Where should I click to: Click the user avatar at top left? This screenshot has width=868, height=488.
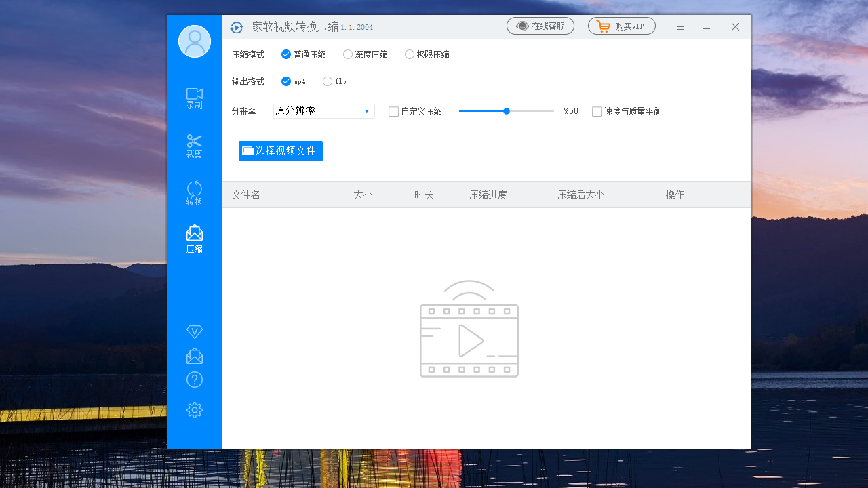(194, 41)
